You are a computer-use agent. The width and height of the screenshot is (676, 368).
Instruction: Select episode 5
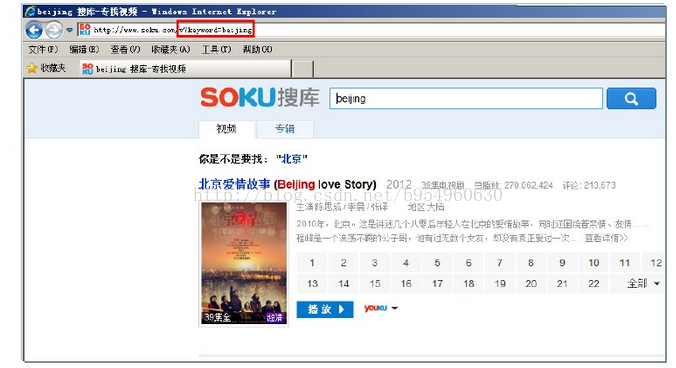(437, 263)
